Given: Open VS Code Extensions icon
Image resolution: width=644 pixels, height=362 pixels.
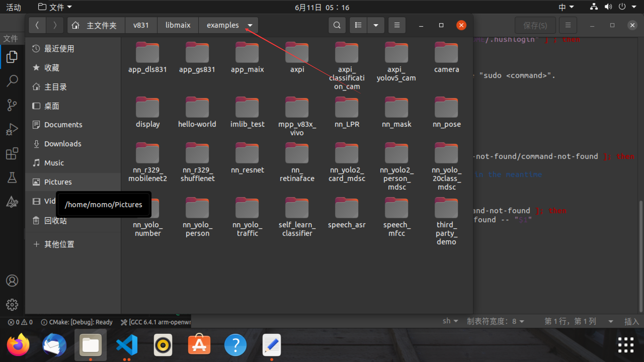Looking at the screenshot, I should (x=12, y=154).
